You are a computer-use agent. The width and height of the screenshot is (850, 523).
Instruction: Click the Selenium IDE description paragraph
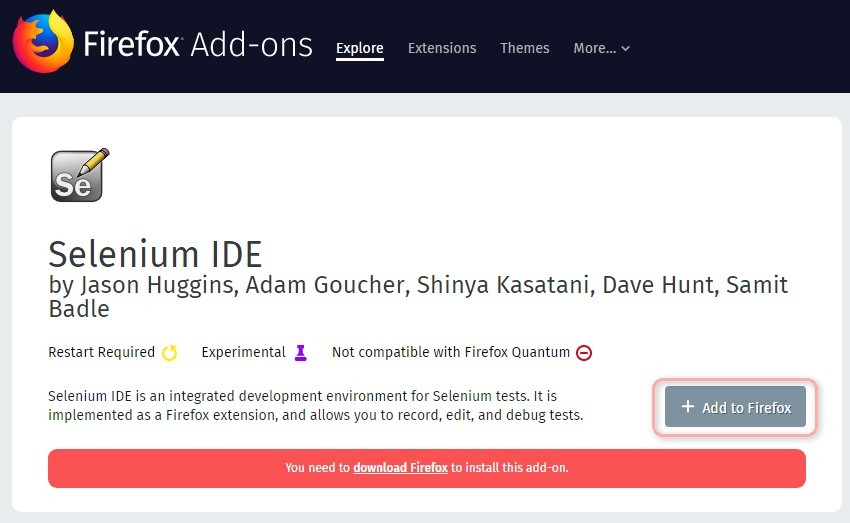pyautogui.click(x=315, y=405)
